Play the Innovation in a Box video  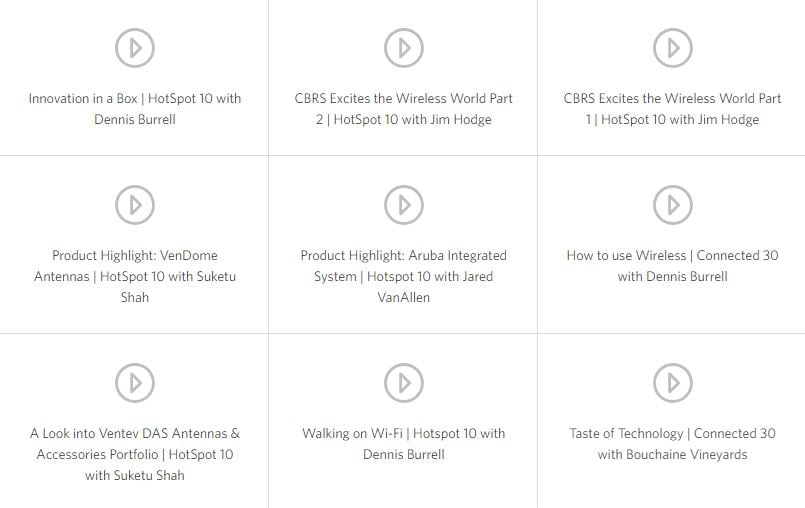[135, 47]
